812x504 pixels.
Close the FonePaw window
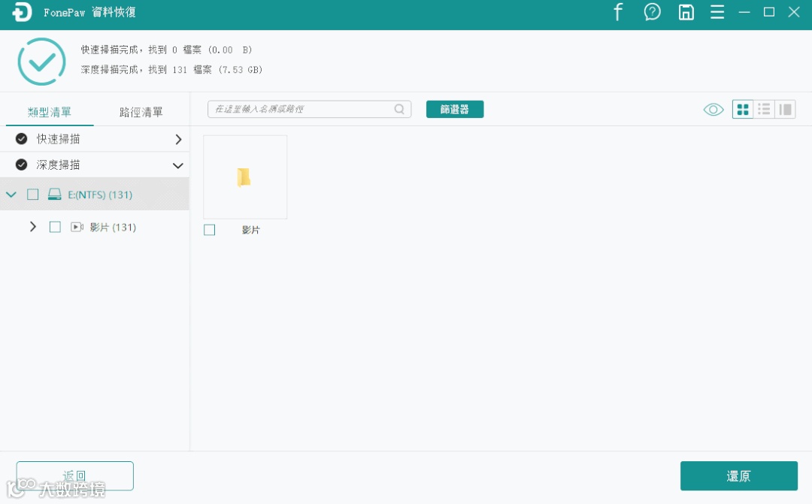click(794, 12)
